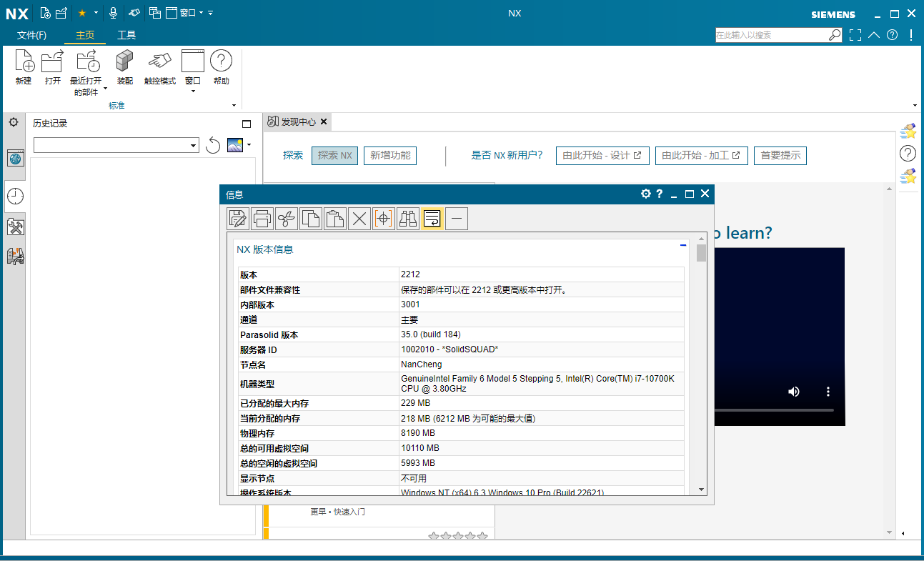Expand the 窗口 ribbon dropdown arrow
This screenshot has width=924, height=561.
(193, 91)
